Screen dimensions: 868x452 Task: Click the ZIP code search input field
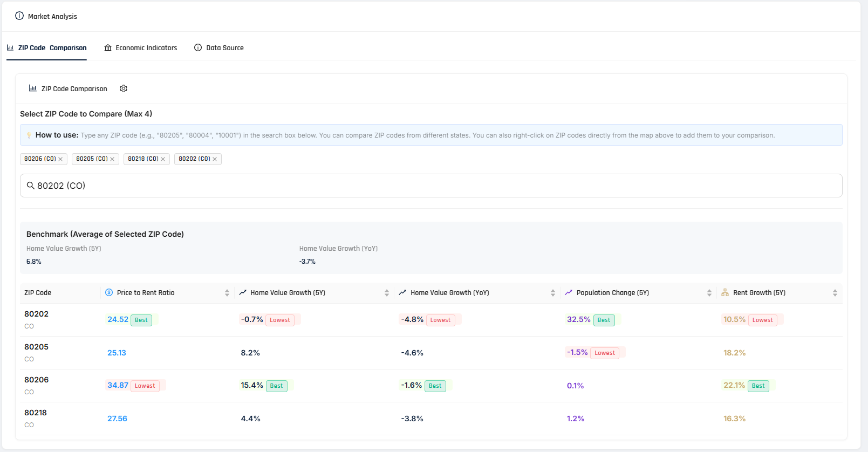tap(432, 186)
